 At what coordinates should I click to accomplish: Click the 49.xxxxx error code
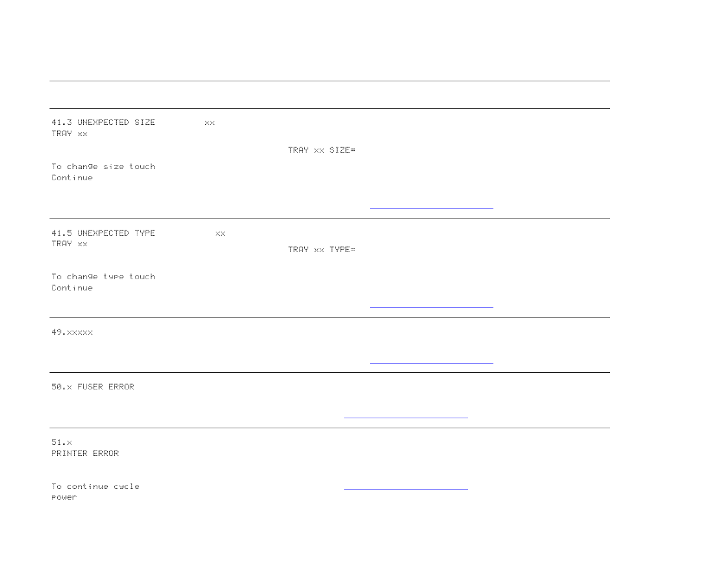click(x=72, y=332)
